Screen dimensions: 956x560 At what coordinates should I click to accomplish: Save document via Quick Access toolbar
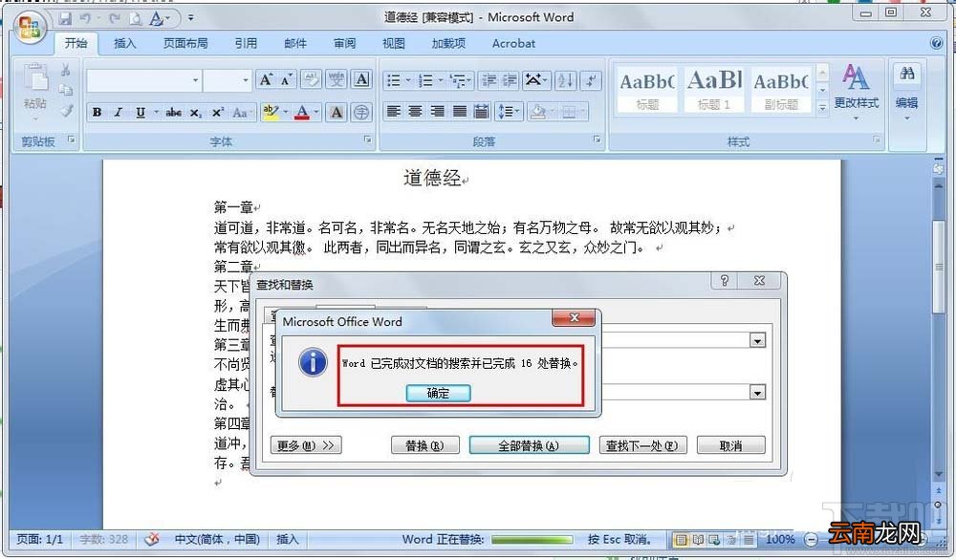coord(65,18)
